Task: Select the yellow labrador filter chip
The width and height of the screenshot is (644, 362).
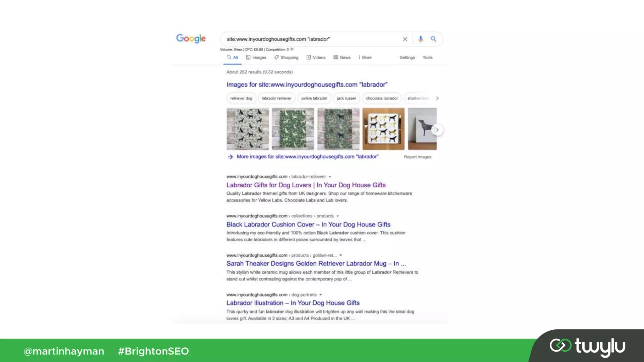Action: click(314, 98)
